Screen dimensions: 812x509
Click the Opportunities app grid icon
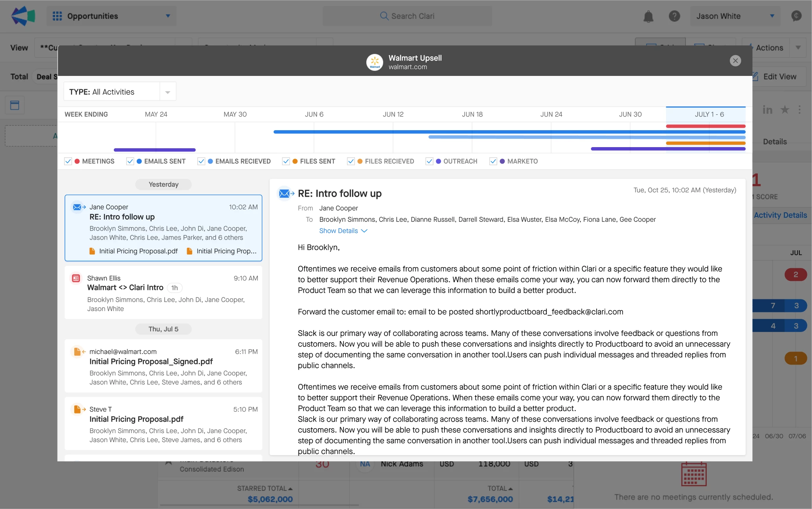57,16
